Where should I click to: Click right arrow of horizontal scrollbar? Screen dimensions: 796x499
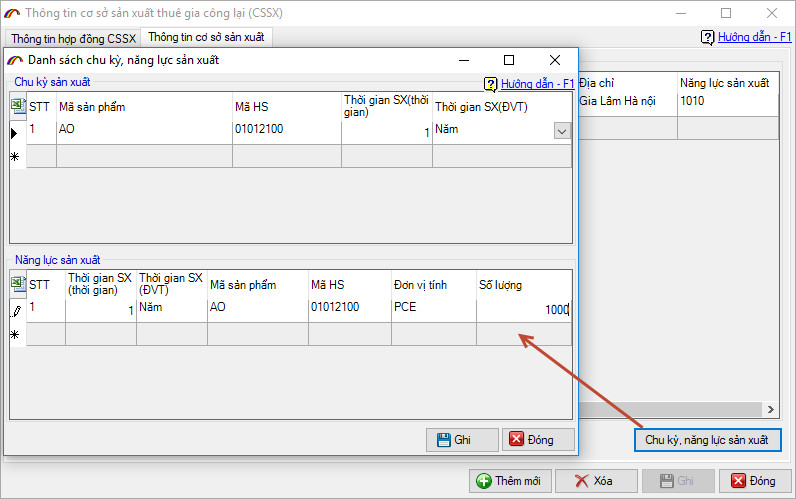pos(771,409)
